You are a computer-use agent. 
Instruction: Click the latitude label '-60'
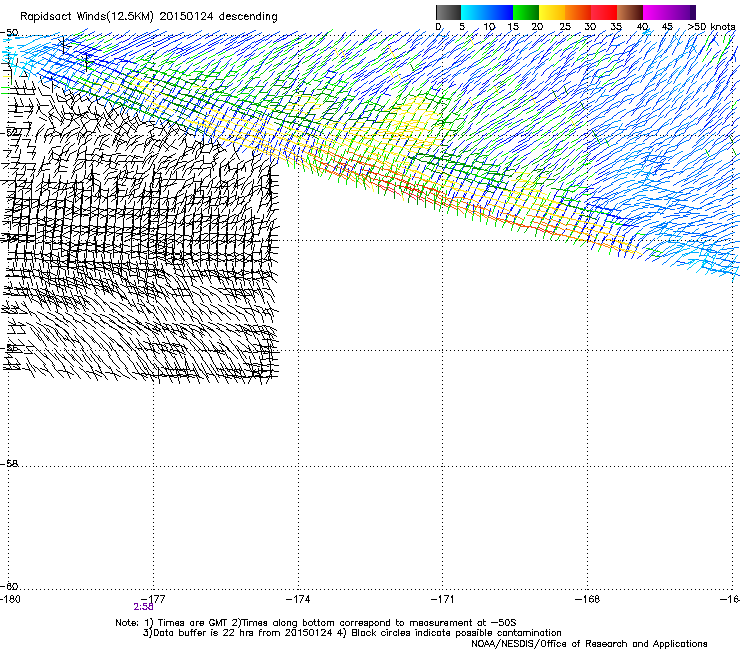tap(9, 586)
